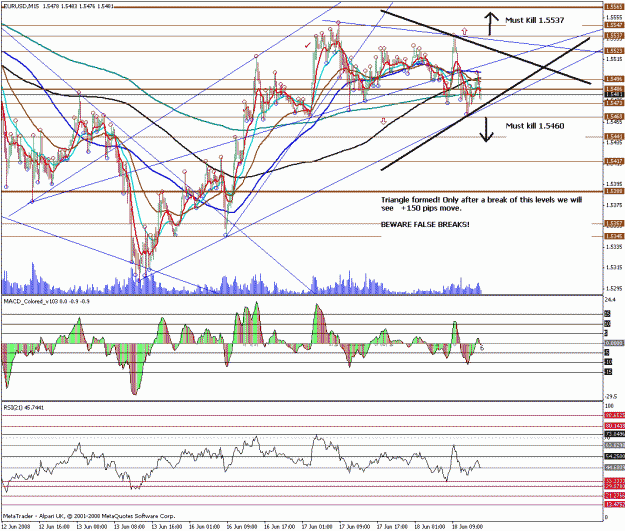Image resolution: width=625 pixels, height=531 pixels.
Task: Click the MACD scale maximum 24.4
Action: pos(610,300)
